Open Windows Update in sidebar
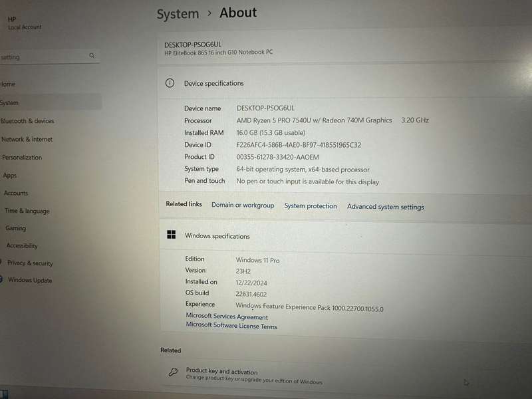This screenshot has height=399, width=532. click(30, 280)
